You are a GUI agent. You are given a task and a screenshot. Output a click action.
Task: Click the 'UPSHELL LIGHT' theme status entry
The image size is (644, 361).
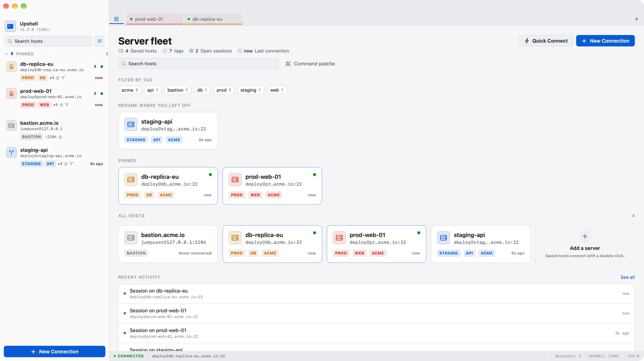coord(604,356)
